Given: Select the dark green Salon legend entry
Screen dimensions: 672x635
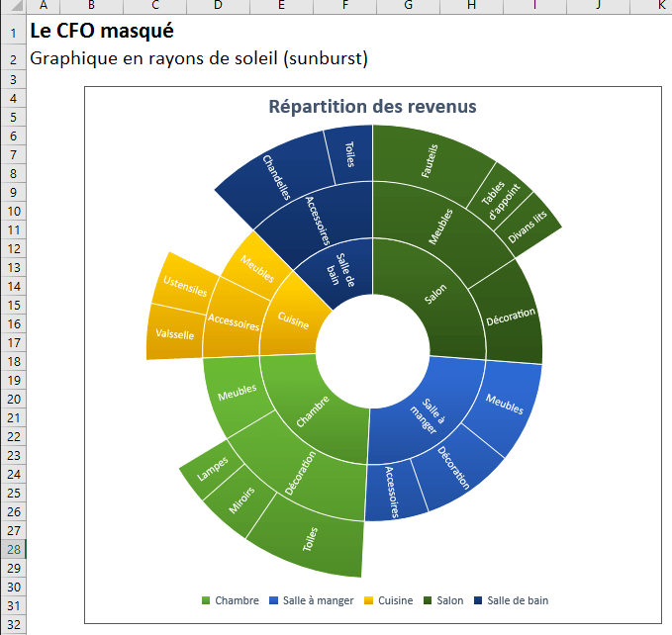Looking at the screenshot, I should [443, 600].
